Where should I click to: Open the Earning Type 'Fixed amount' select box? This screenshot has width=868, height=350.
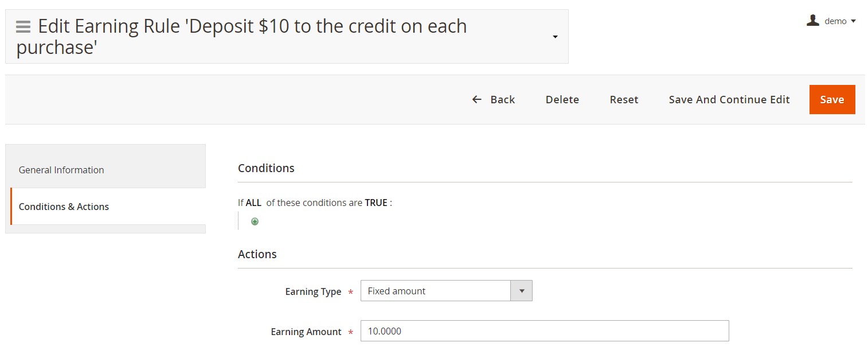point(446,291)
